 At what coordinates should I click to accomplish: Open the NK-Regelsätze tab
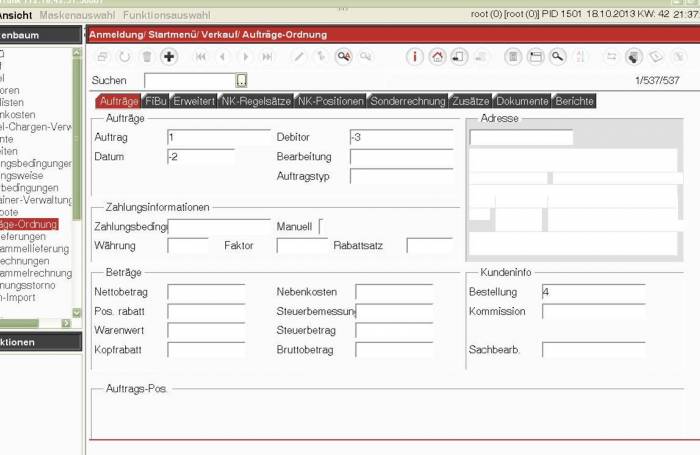pyautogui.click(x=255, y=101)
